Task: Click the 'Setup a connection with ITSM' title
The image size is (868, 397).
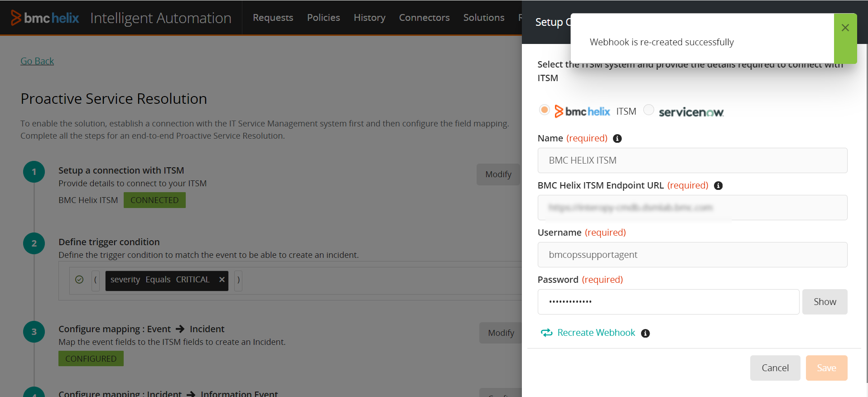Action: [121, 170]
